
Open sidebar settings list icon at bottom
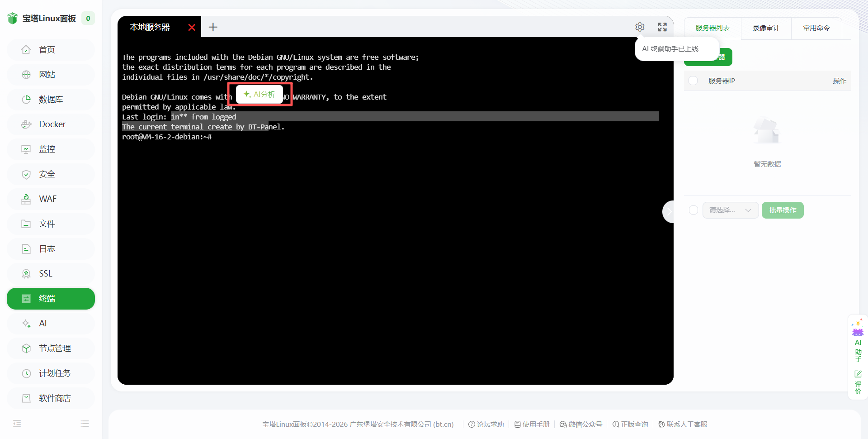85,424
